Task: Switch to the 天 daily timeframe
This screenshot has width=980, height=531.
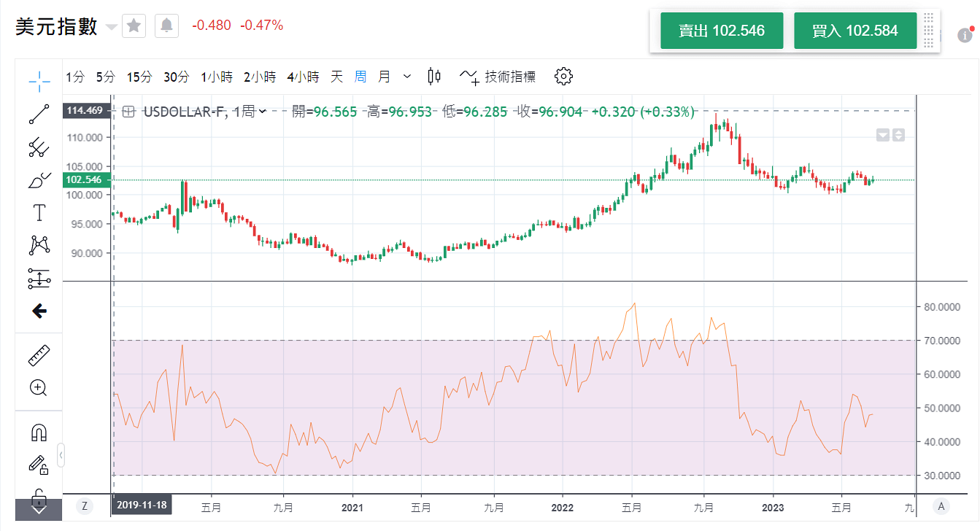Action: [336, 77]
